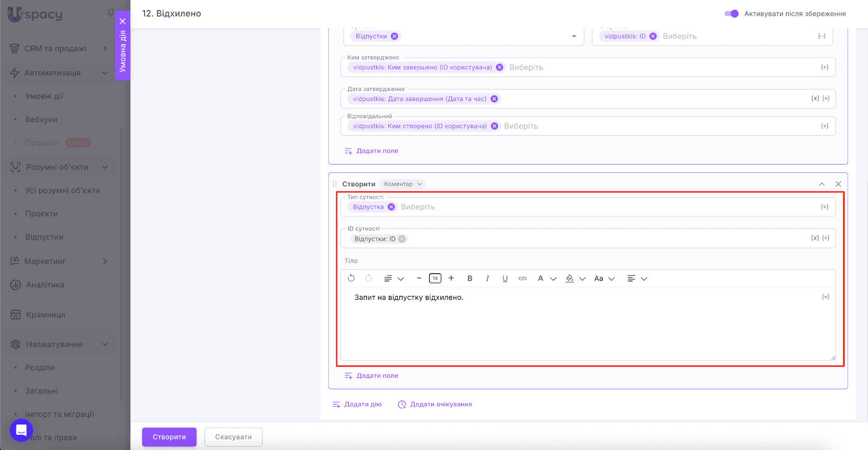
Task: Expand Маркетинг menu
Action: click(59, 261)
